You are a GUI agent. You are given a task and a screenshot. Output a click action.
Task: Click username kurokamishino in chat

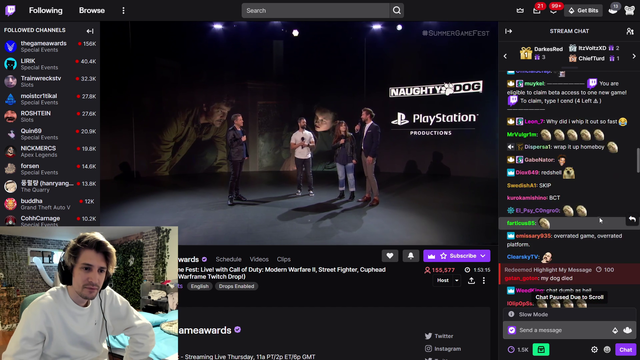pyautogui.click(x=527, y=198)
